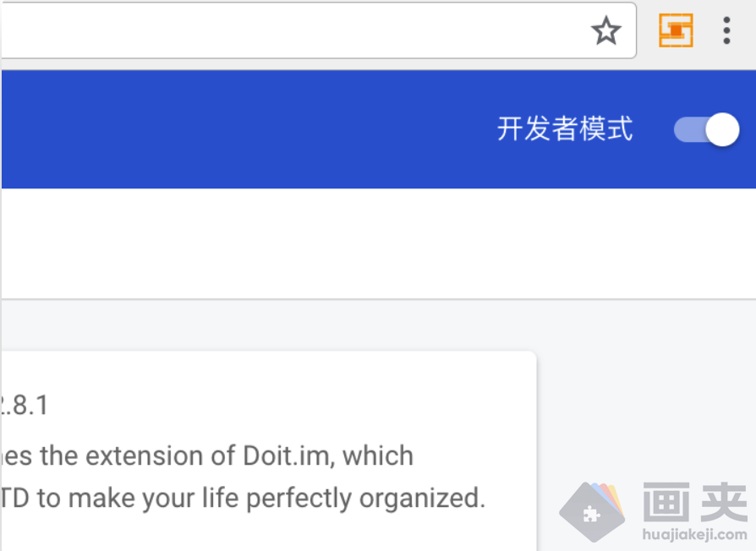Click the white knob of developer mode switch
Screen dimensions: 756x551
(722, 129)
